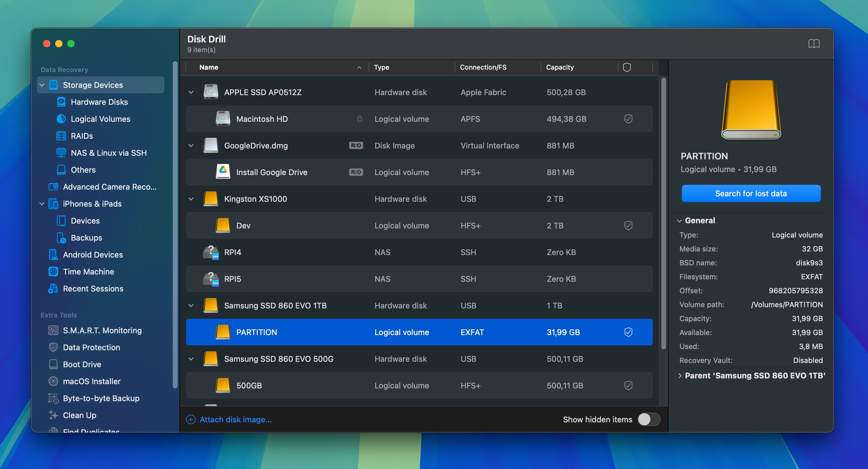Click the Data Protection shield icon

[53, 348]
